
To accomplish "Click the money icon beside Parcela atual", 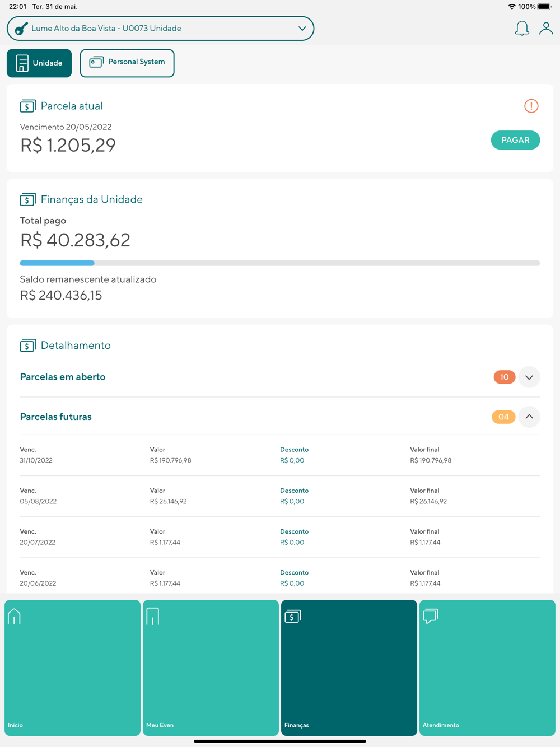I will pyautogui.click(x=27, y=106).
